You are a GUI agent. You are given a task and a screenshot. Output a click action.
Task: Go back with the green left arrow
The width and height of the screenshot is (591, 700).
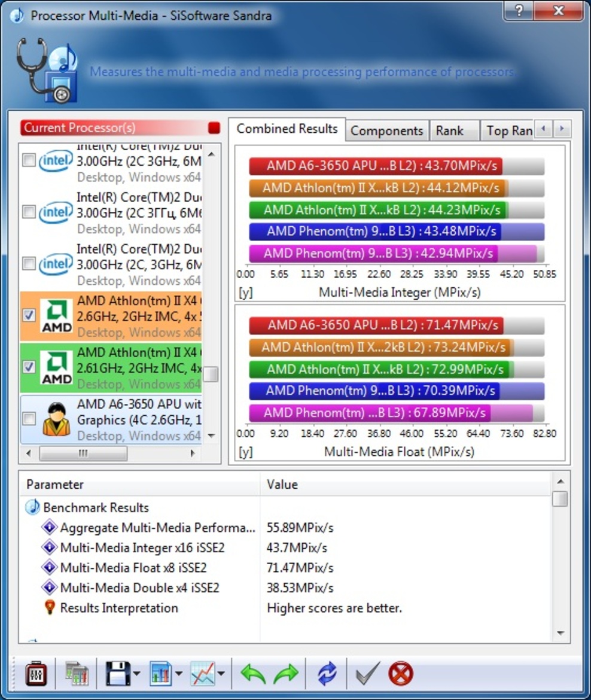coord(252,674)
